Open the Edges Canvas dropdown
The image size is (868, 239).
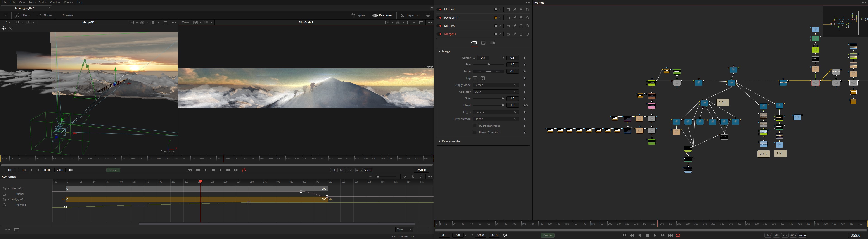pyautogui.click(x=496, y=112)
